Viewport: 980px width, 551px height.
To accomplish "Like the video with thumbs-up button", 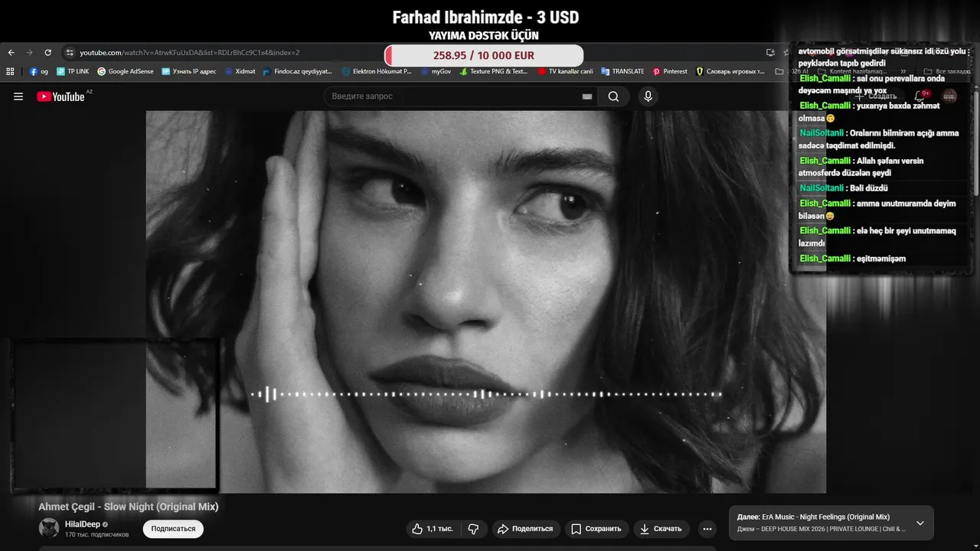I will coord(433,529).
